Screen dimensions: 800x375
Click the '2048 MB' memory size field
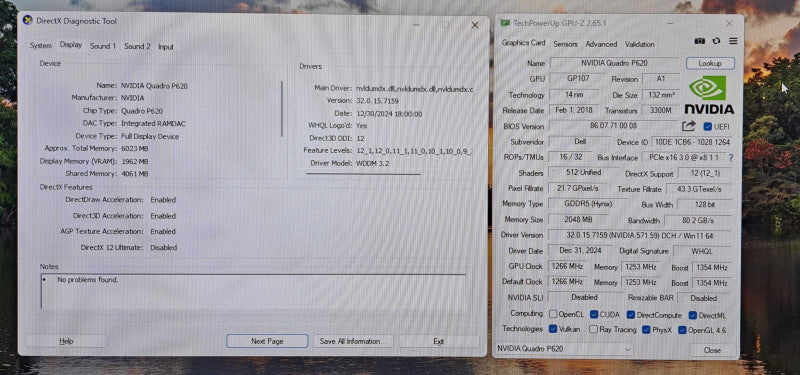[x=578, y=219]
